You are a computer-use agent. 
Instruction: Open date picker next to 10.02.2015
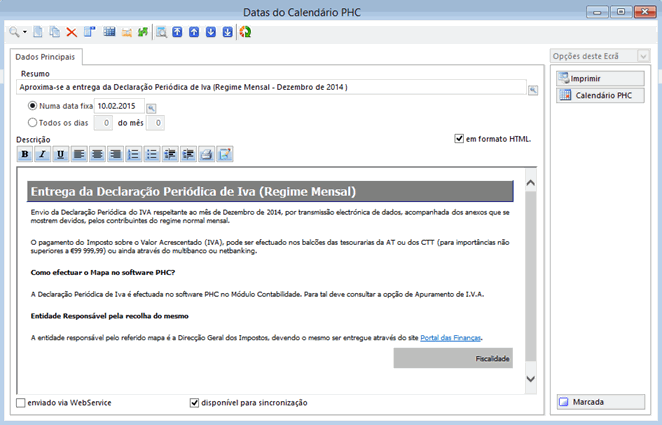(152, 106)
